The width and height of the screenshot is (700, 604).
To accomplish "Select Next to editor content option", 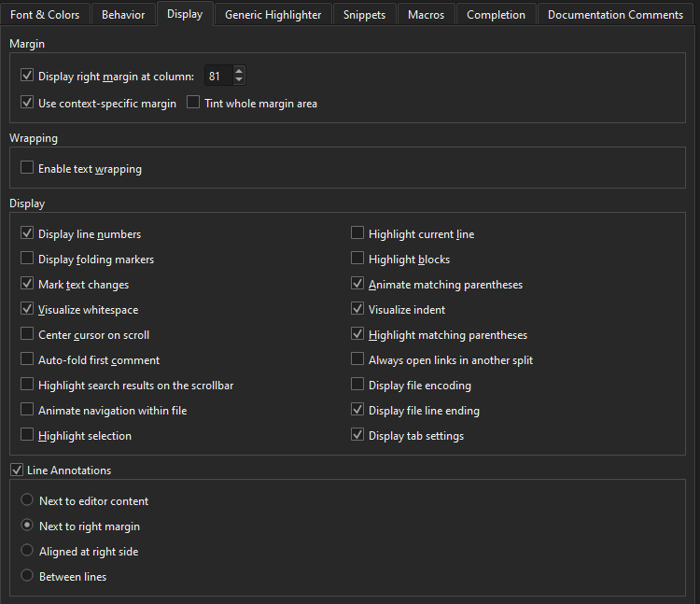I will pos(27,500).
